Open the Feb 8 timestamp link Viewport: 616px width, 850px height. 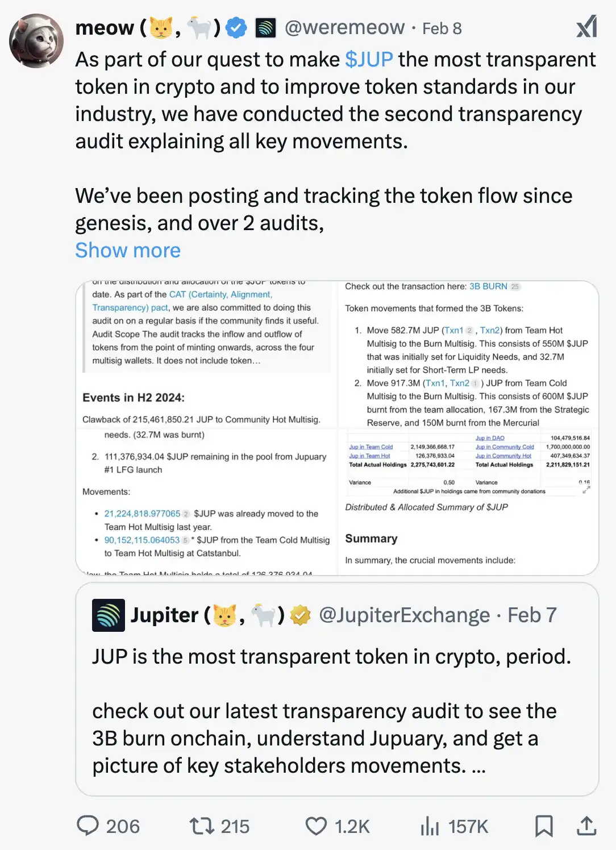click(442, 27)
